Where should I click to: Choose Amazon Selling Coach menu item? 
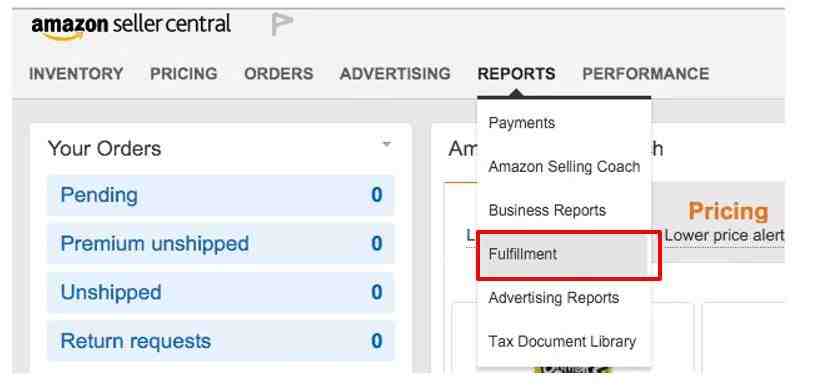coord(564,167)
